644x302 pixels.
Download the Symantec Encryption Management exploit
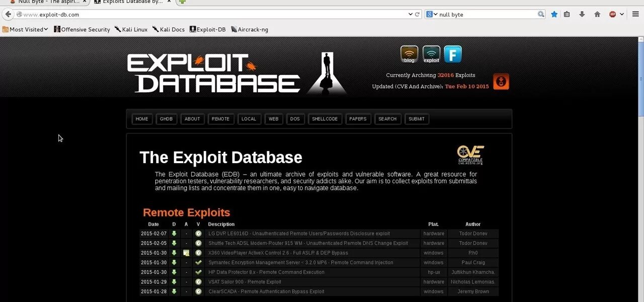[x=174, y=262]
